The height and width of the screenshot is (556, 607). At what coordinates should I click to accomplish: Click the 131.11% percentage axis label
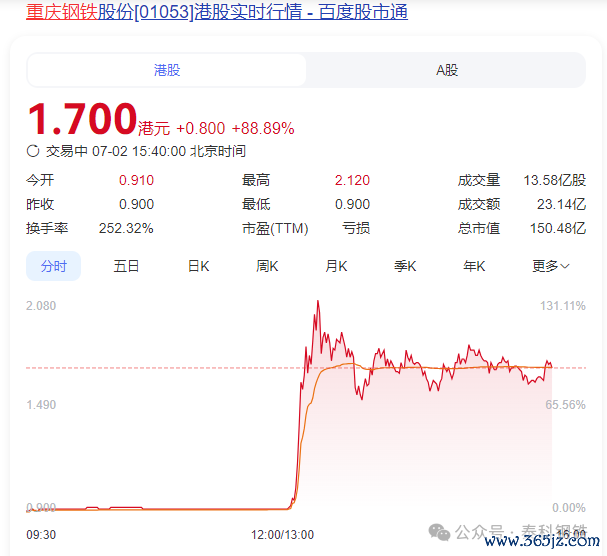(x=563, y=306)
